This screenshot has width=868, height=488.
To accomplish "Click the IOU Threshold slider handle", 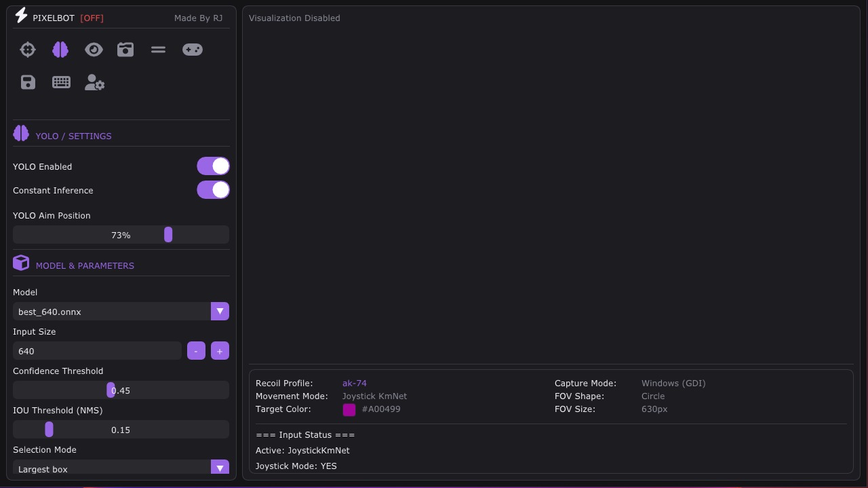I will 49,430.
